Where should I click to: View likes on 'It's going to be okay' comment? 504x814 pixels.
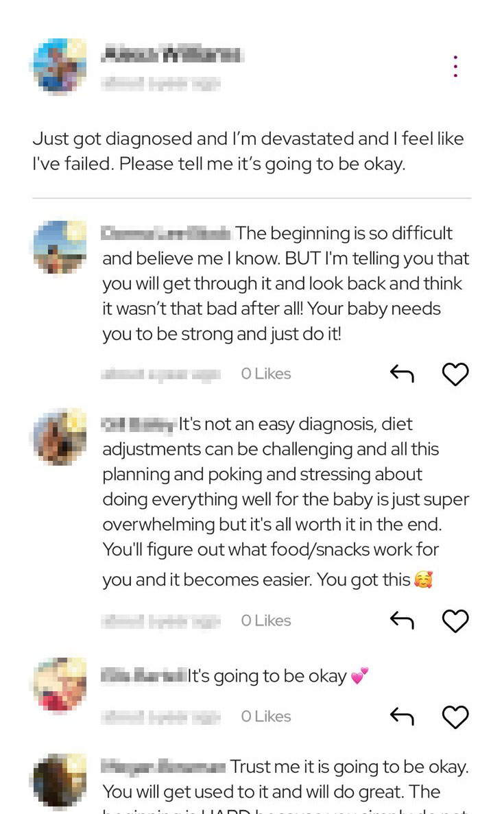(266, 717)
